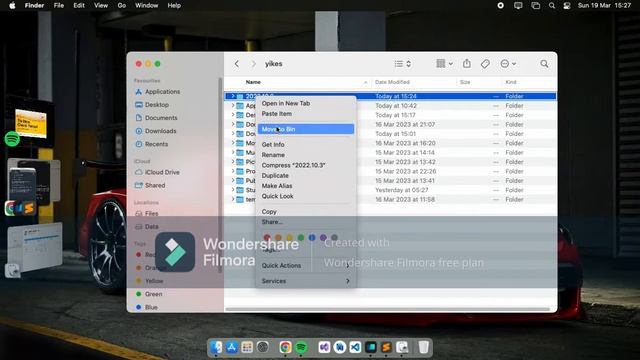This screenshot has height=360, width=640.
Task: Open Desktop in Finder sidebar
Action: 152,105
